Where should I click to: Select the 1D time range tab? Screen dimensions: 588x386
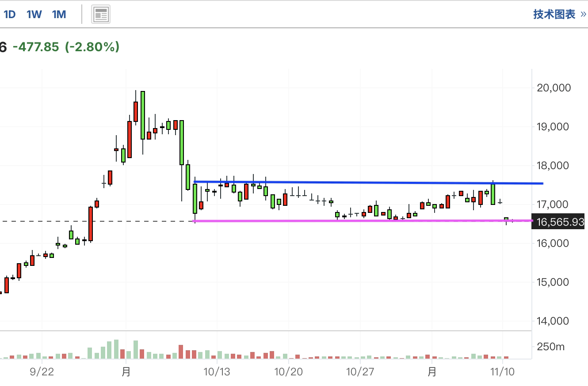pyautogui.click(x=9, y=15)
